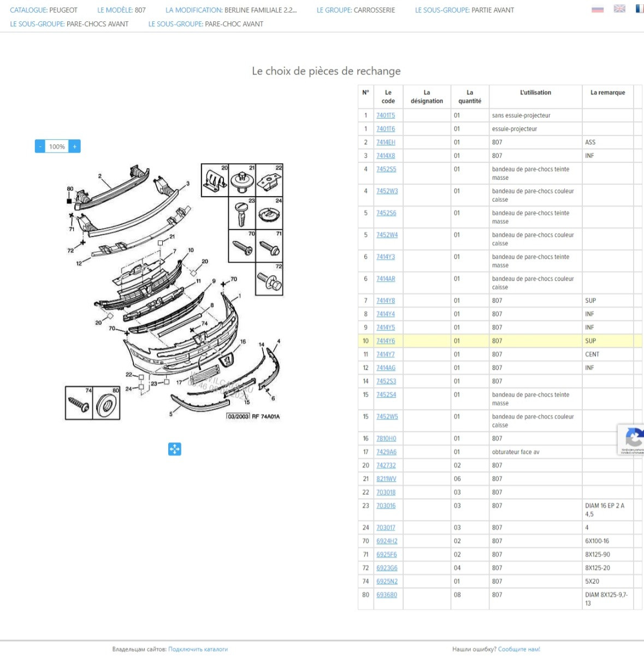Open the LE GROUPE: CARROSSERIE breadcrumb

(356, 10)
